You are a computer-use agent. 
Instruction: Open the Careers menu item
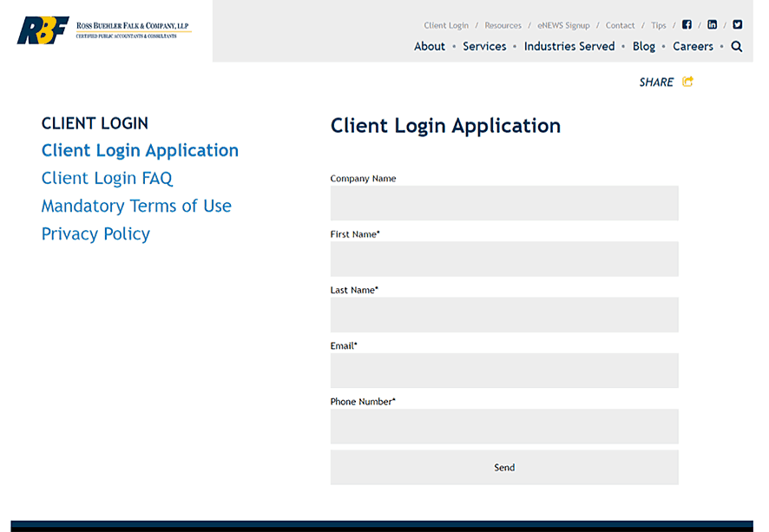click(x=693, y=47)
